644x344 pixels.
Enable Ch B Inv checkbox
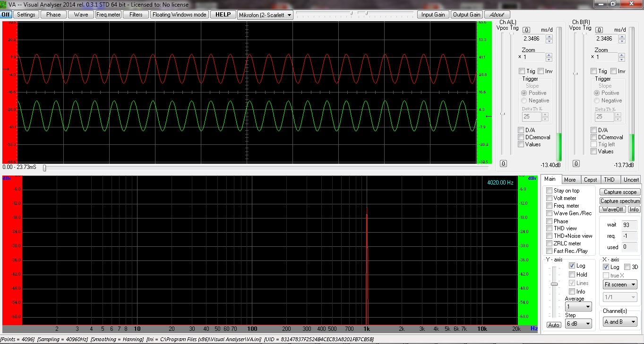(x=613, y=71)
